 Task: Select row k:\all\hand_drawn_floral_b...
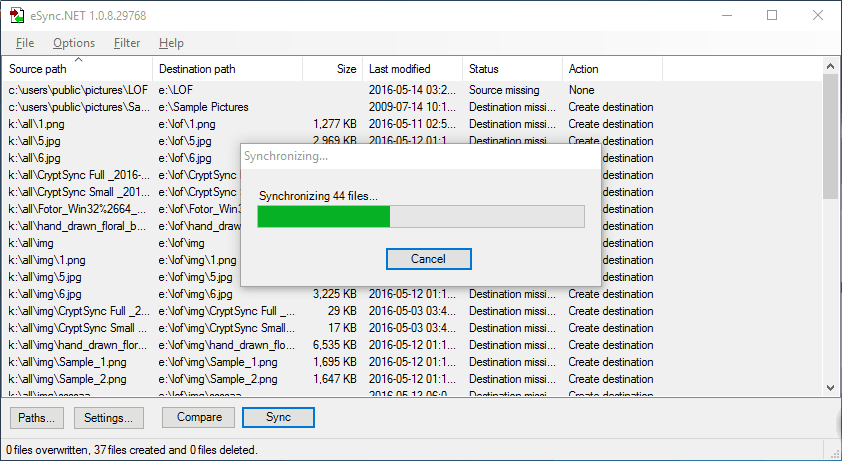[77, 226]
